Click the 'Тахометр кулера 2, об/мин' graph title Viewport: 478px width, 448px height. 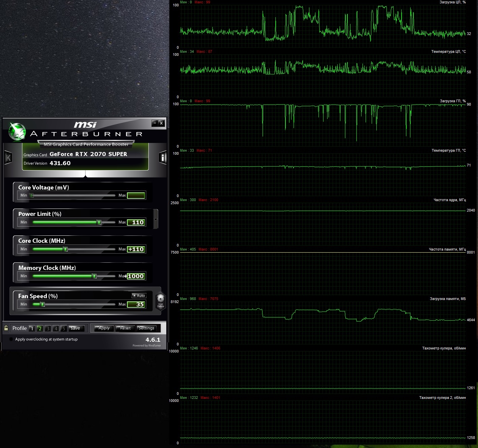click(442, 398)
